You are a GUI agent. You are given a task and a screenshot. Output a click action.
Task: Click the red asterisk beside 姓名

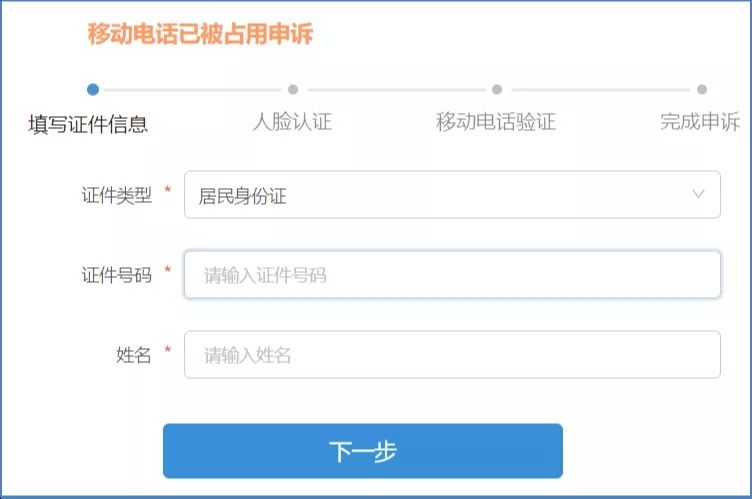click(x=168, y=351)
